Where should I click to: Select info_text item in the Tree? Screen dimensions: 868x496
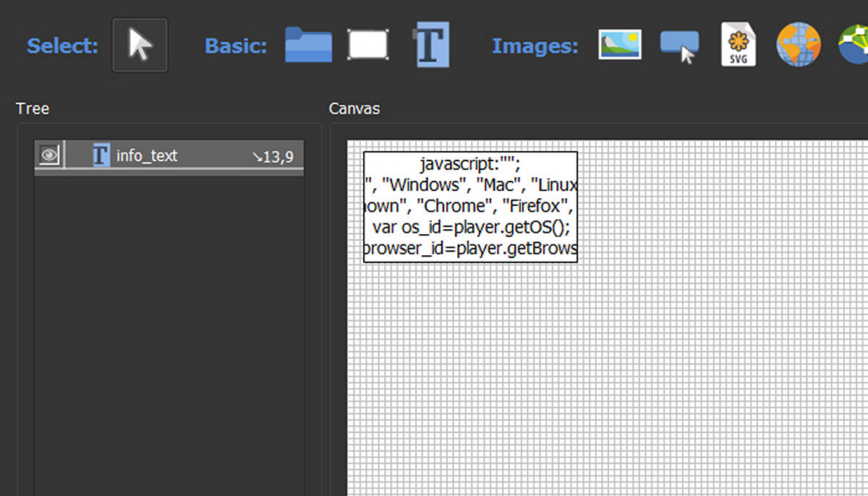pyautogui.click(x=147, y=156)
